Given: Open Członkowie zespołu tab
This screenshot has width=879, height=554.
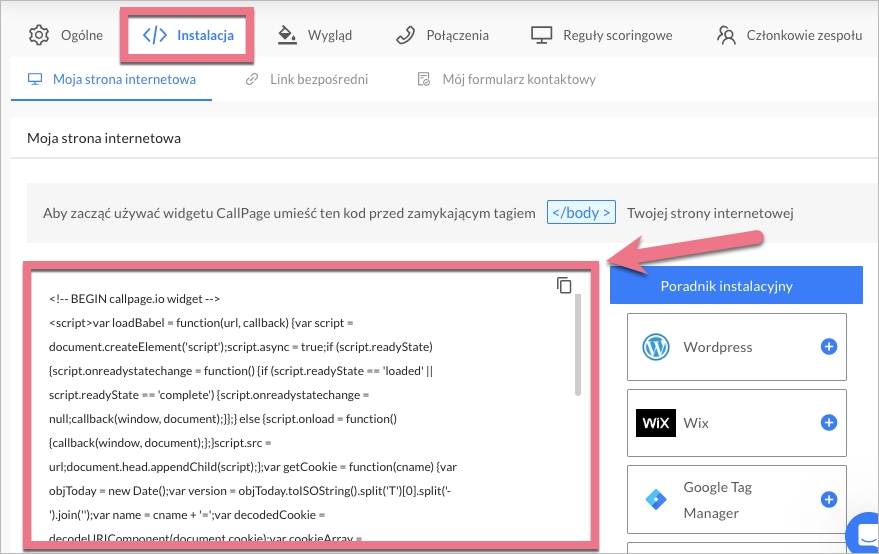Looking at the screenshot, I should 789,36.
